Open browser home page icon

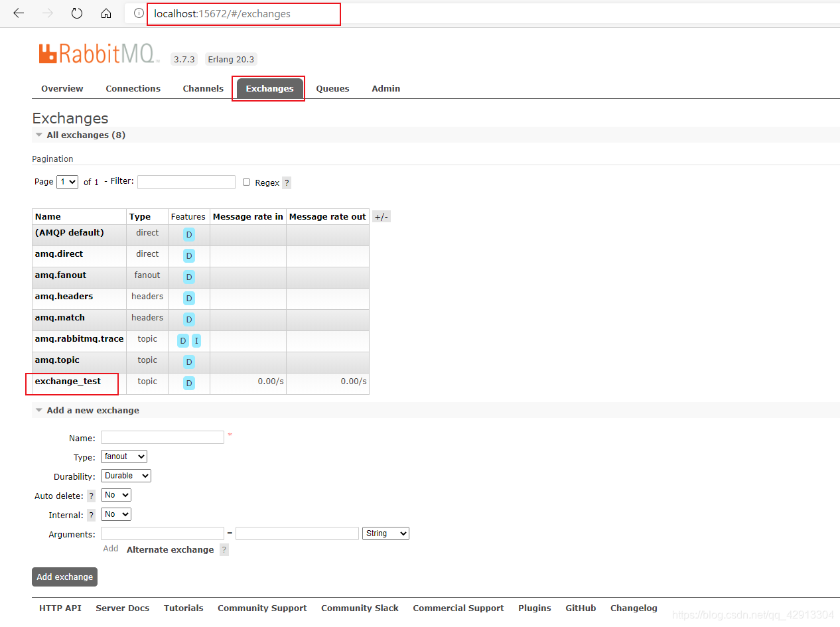[x=106, y=13]
